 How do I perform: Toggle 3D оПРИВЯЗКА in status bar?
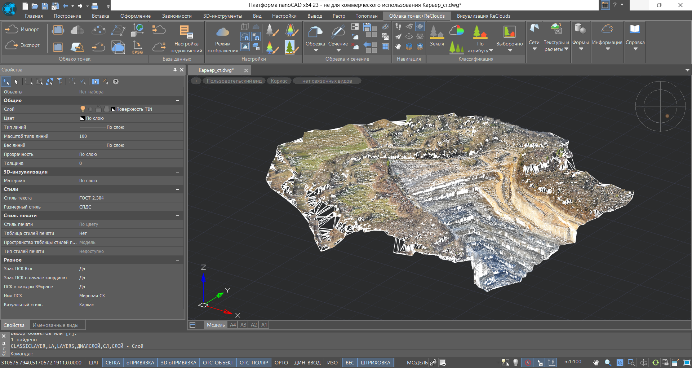177,363
